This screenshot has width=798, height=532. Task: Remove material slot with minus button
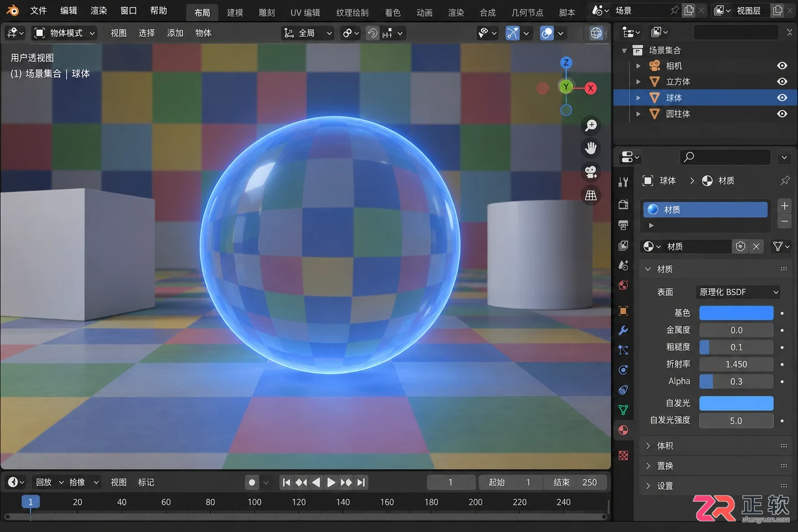pyautogui.click(x=785, y=221)
